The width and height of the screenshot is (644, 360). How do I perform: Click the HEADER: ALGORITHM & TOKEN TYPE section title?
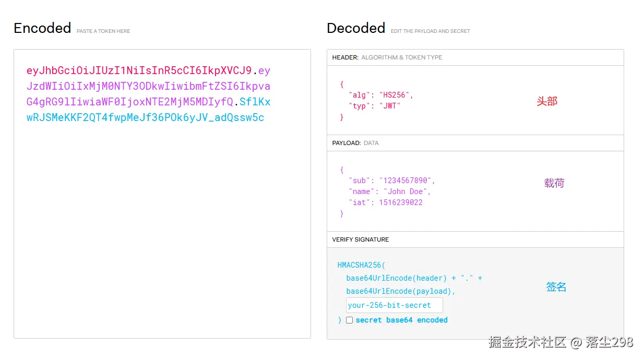point(387,57)
